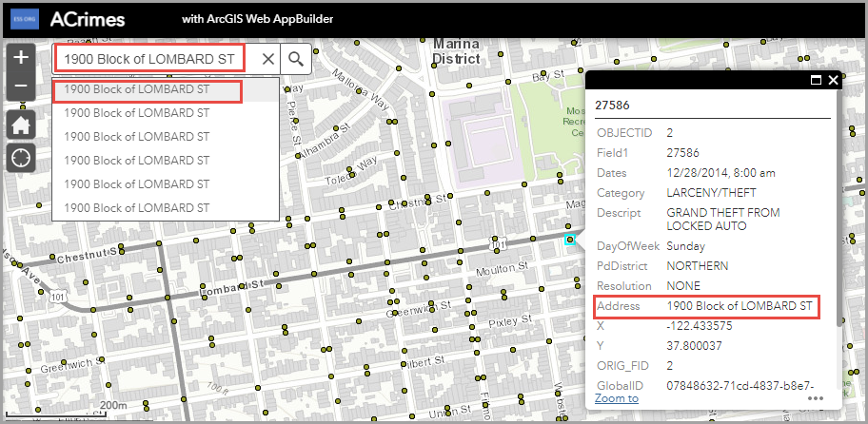Click the Zoom to link
This screenshot has height=424, width=868.
(616, 398)
